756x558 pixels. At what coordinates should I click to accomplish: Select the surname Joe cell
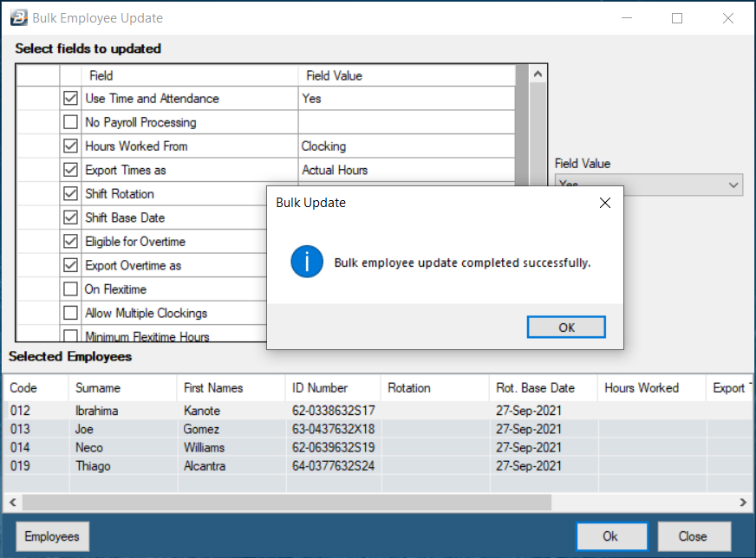[x=123, y=429]
